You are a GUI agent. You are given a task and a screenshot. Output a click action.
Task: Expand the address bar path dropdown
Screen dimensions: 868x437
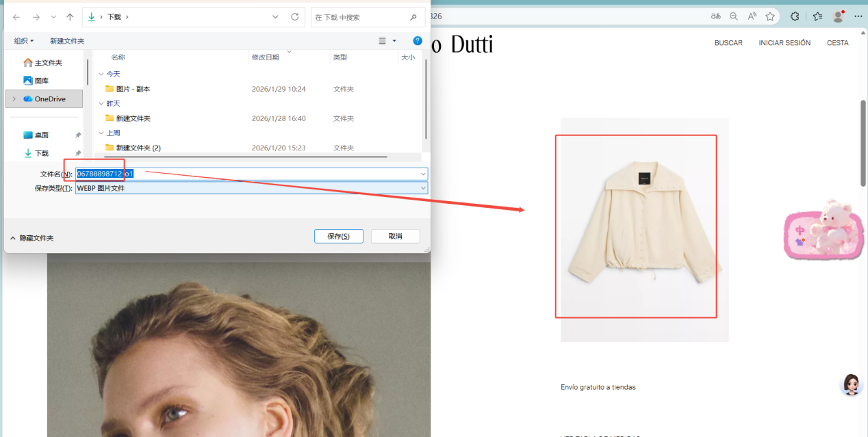[x=275, y=16]
